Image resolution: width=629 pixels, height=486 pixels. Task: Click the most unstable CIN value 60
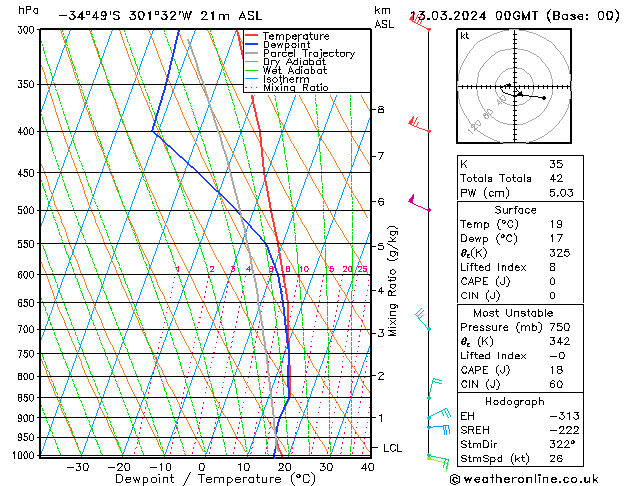point(556,385)
